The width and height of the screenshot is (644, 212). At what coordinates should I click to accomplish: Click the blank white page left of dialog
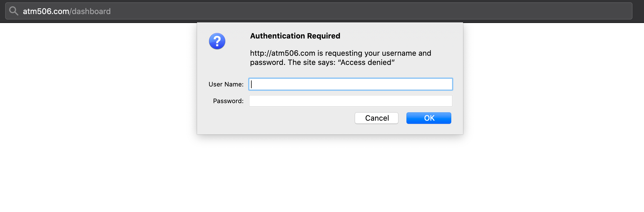[98, 86]
